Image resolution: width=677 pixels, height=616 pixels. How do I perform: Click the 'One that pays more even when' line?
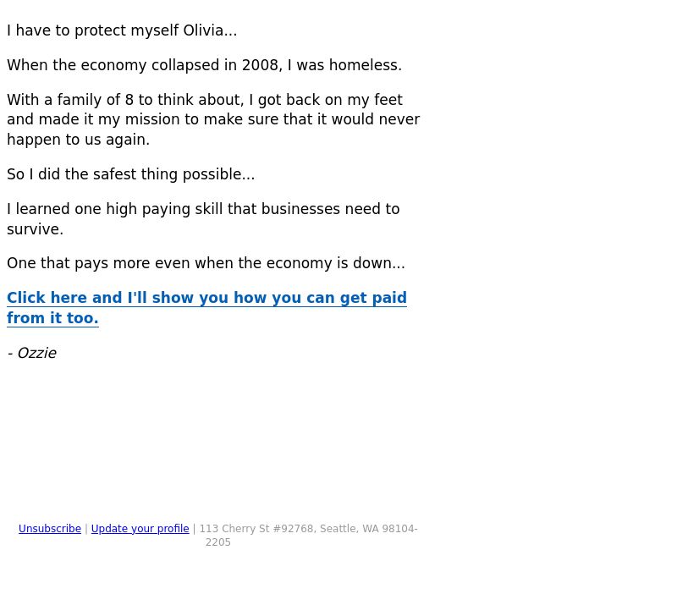coord(206,263)
